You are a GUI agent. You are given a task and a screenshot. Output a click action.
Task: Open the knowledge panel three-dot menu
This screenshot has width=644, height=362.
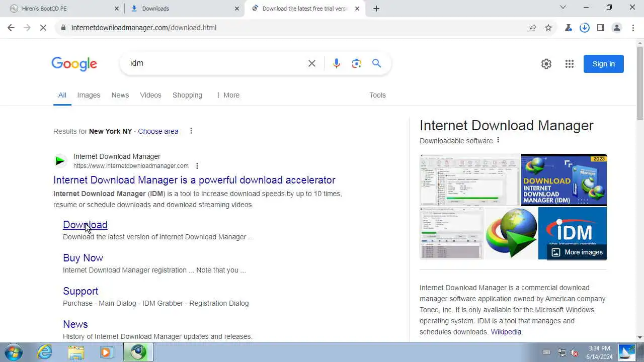(498, 140)
